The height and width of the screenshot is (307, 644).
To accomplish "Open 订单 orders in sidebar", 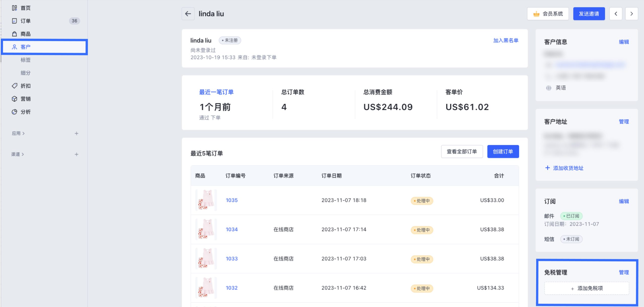I will pos(25,21).
